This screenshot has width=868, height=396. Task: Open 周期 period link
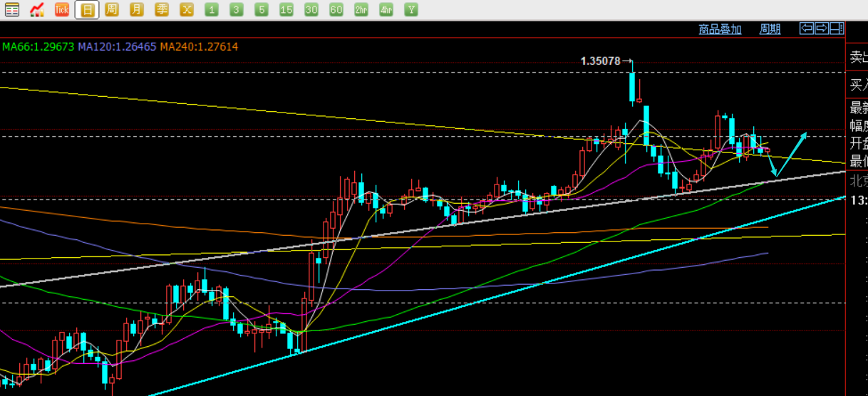(770, 29)
